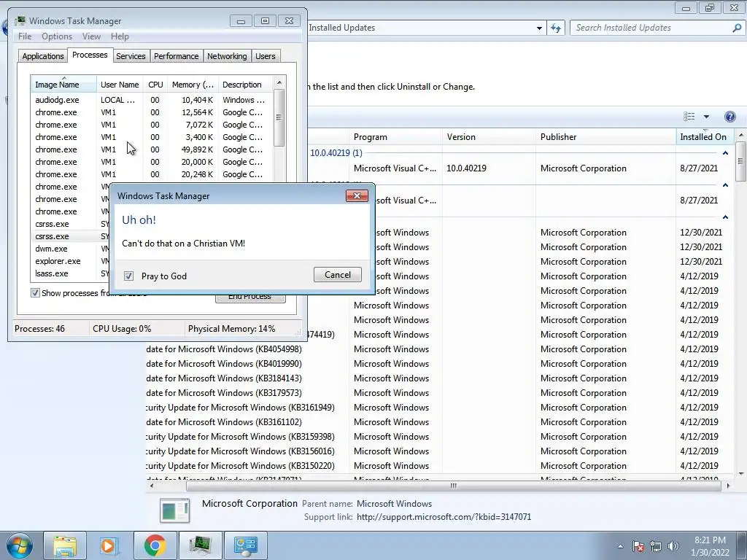Click the End Process button
The image size is (747, 560).
point(250,298)
